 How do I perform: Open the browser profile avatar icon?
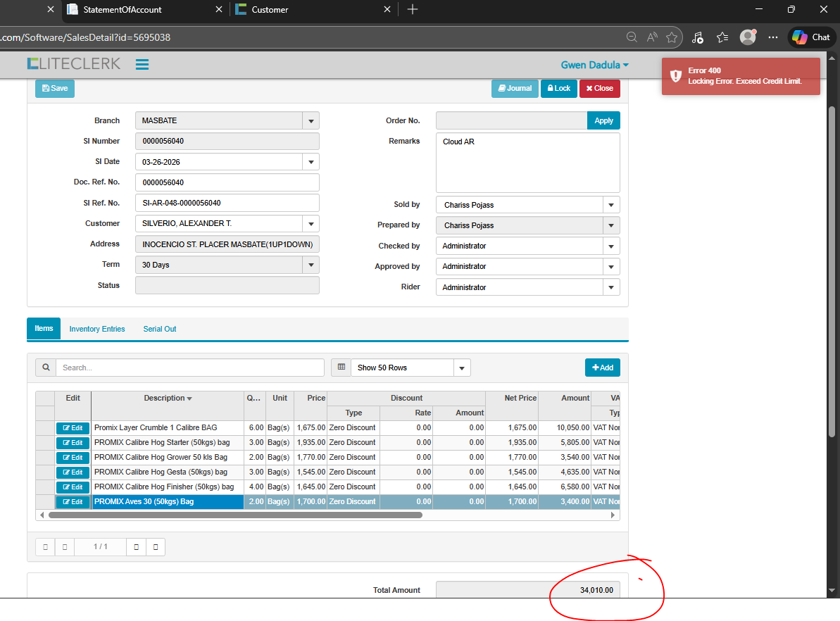click(x=747, y=37)
